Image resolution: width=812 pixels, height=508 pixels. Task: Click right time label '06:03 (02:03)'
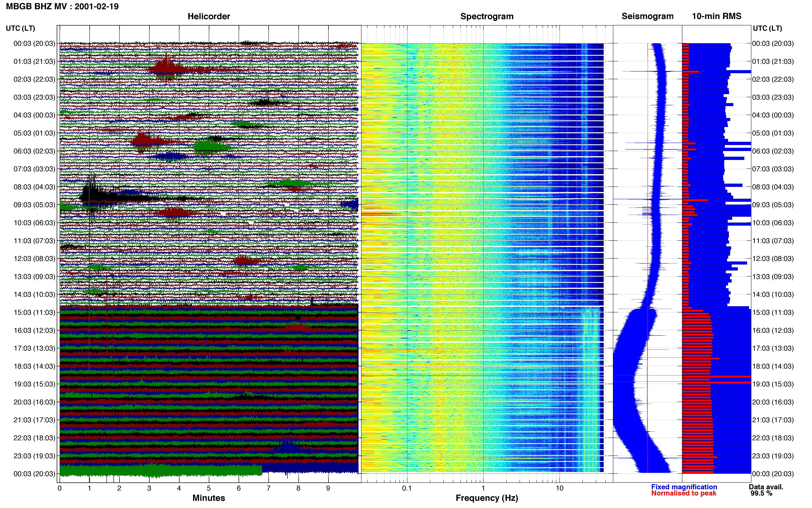(773, 151)
